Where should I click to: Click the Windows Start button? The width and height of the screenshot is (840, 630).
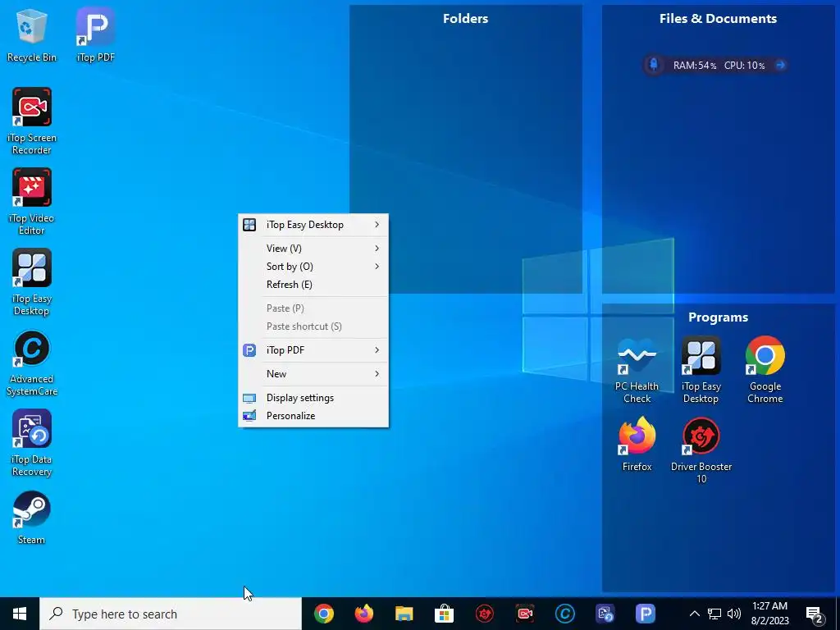click(20, 614)
